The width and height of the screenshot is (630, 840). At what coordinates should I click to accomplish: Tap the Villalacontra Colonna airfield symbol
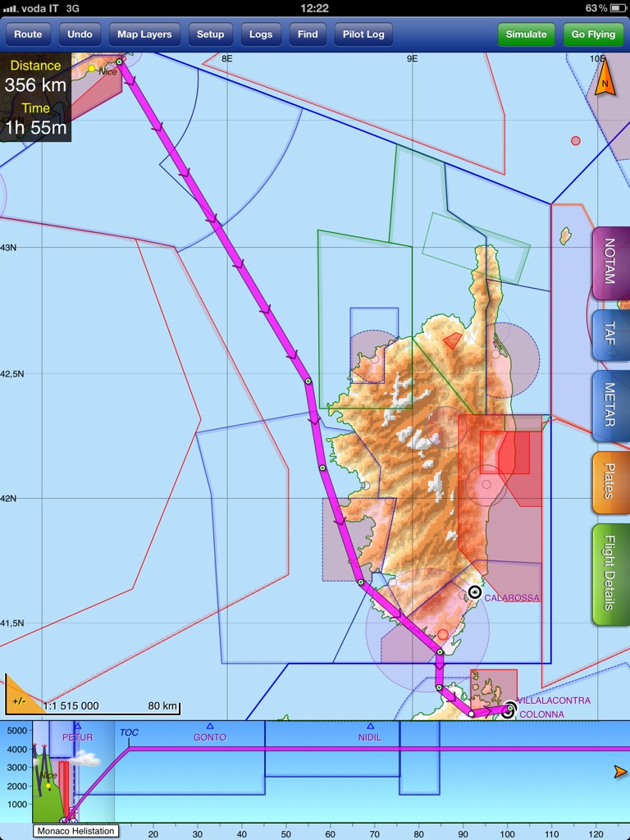(509, 709)
